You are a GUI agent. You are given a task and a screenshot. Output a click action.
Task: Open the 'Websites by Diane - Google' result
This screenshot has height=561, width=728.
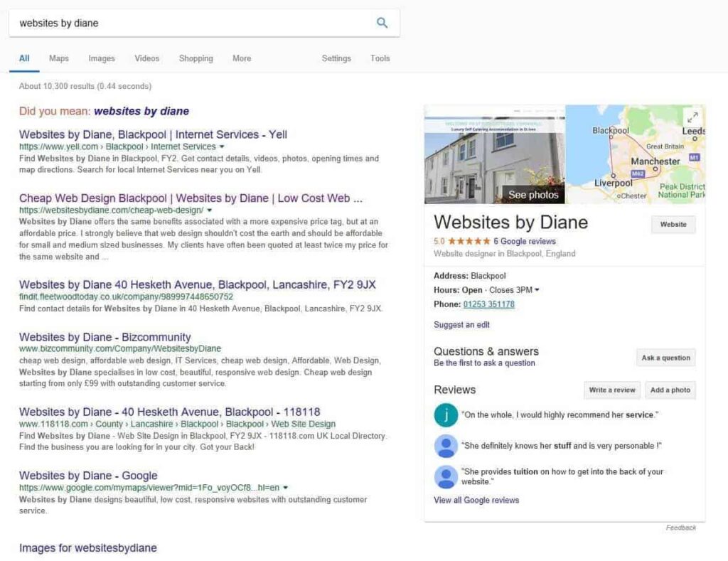pyautogui.click(x=88, y=476)
